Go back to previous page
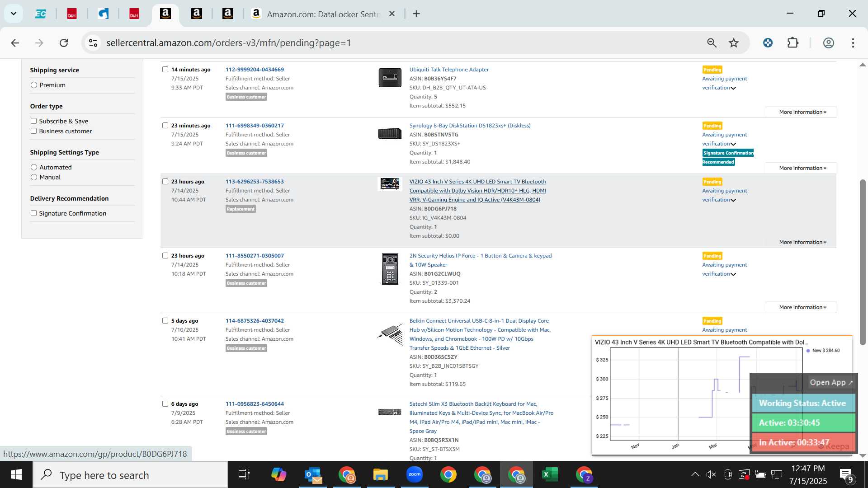This screenshot has width=868, height=488. coord(15,43)
